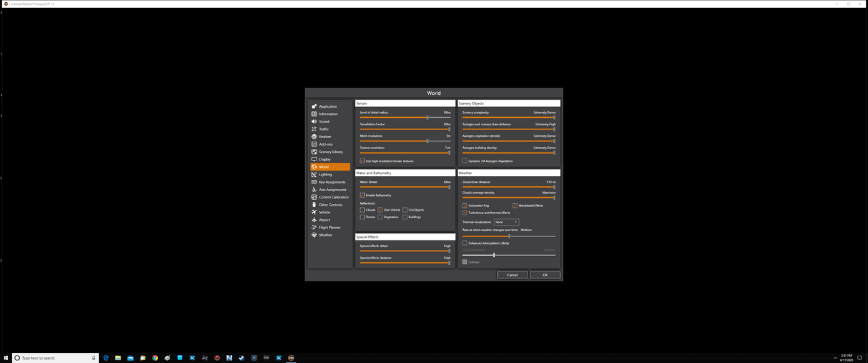Launch Microsoft Edge from taskbar
Screen dimensions: 868x363
coord(106,358)
